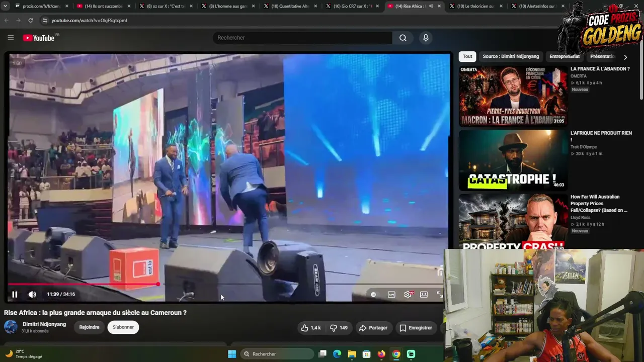Viewport: 644px width, 362px height.
Task: Switch to the Quantitative X tab
Action: point(290,6)
